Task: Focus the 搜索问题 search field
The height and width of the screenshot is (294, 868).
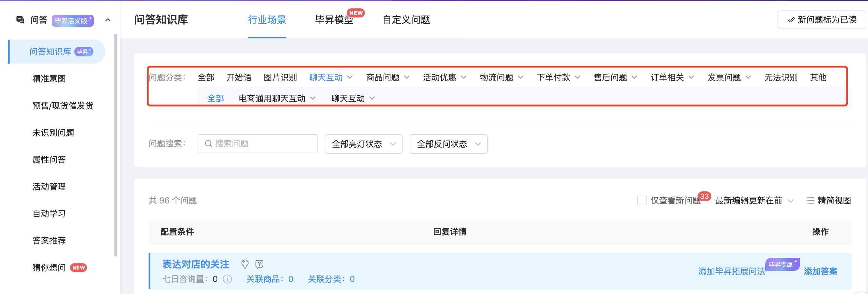Action: click(258, 144)
